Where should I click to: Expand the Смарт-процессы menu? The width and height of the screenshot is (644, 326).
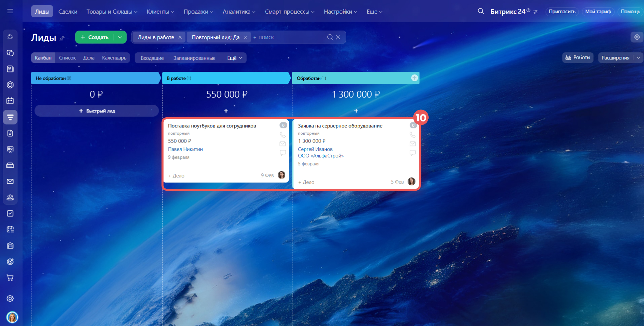tap(290, 12)
